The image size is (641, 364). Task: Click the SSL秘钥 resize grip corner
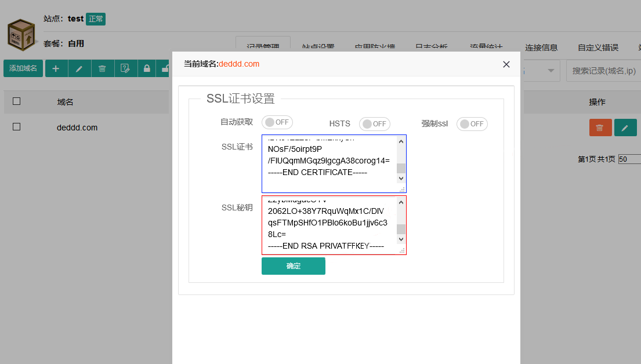coord(402,251)
